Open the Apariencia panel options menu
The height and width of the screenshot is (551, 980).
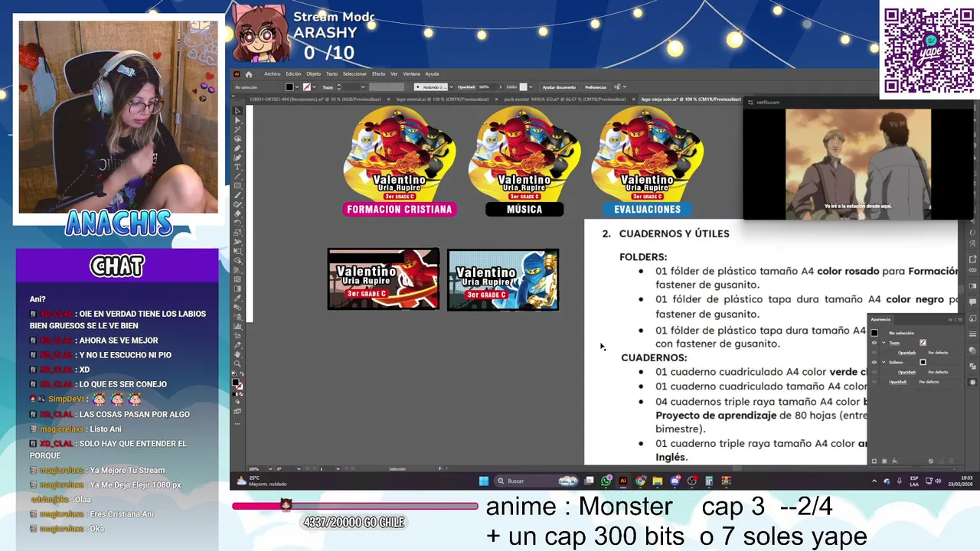click(960, 320)
